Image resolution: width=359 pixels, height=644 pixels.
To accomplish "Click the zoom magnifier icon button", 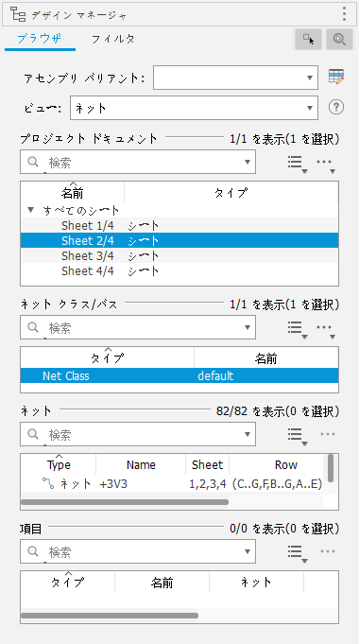I will 340,39.
